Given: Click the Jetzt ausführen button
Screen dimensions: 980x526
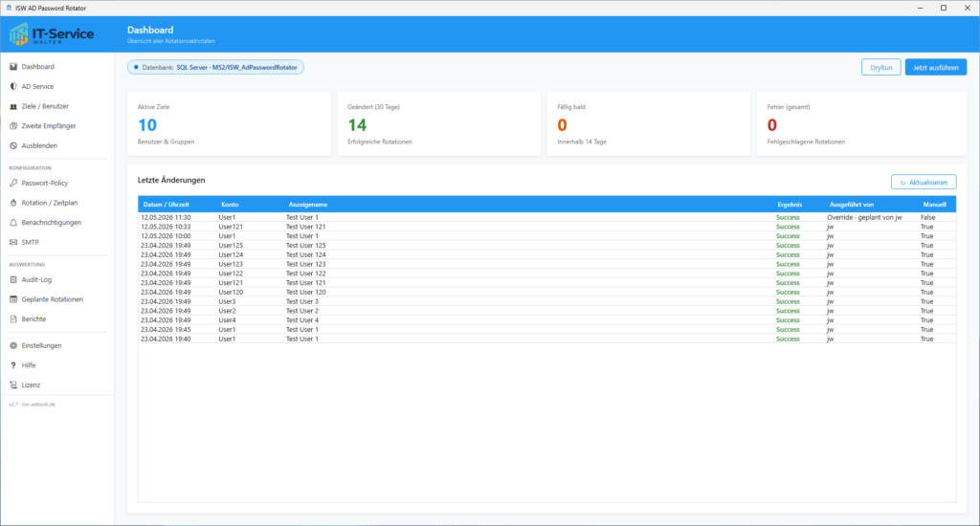Looking at the screenshot, I should coord(936,68).
